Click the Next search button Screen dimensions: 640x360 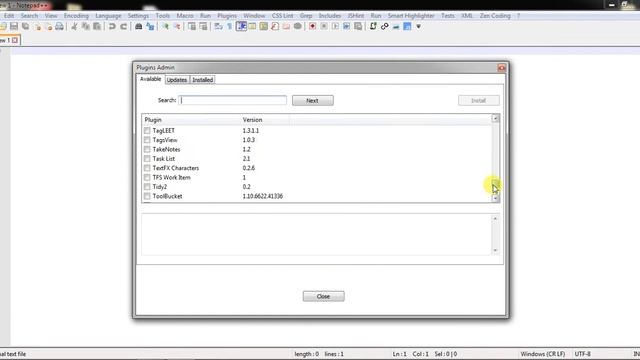tap(313, 100)
